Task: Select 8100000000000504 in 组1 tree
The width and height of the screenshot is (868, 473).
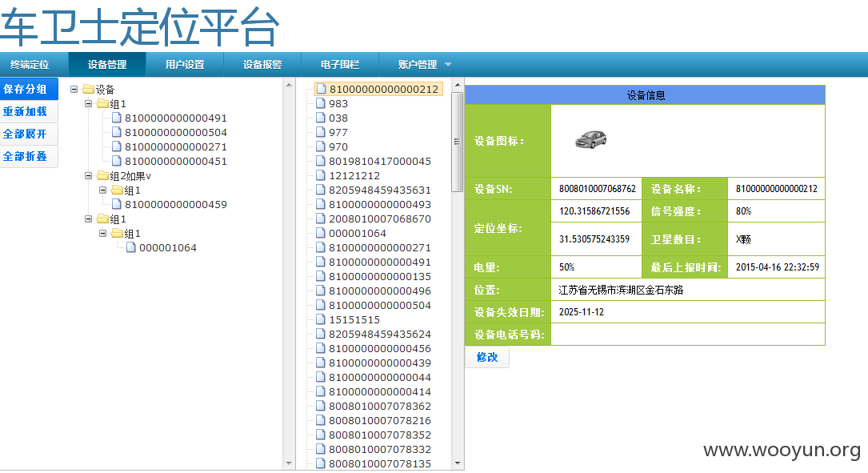Action: pyautogui.click(x=175, y=132)
